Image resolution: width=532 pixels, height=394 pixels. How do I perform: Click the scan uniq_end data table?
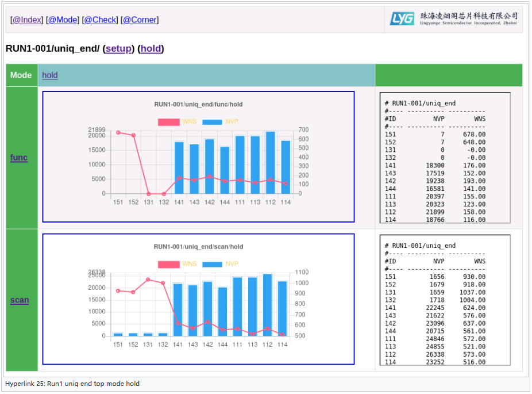click(x=445, y=300)
